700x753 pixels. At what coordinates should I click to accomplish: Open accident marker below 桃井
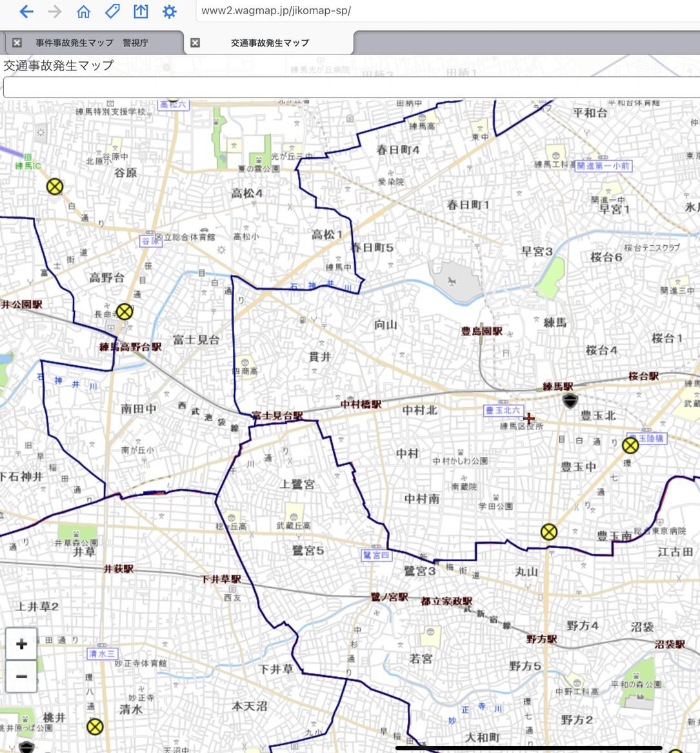tap(95, 727)
